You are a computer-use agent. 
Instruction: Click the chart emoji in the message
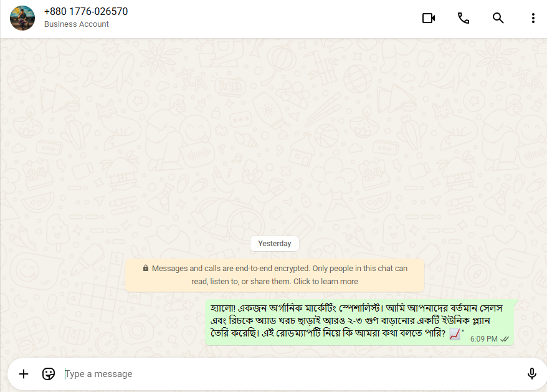pyautogui.click(x=455, y=334)
